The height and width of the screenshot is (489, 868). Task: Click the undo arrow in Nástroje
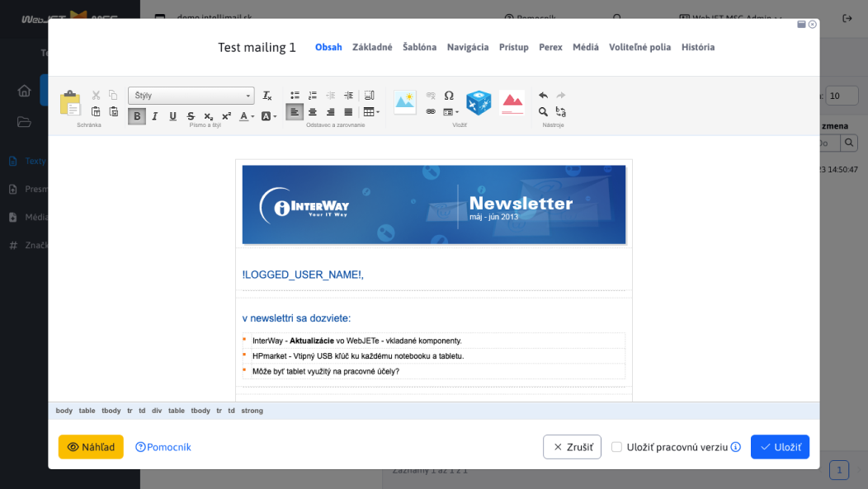[x=543, y=95]
